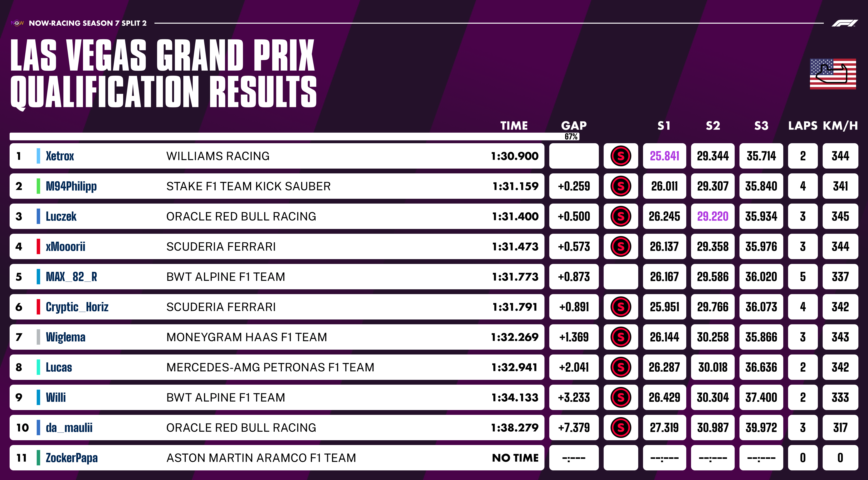Viewport: 868px width, 480px height.
Task: Click the GAP column header
Action: (574, 126)
